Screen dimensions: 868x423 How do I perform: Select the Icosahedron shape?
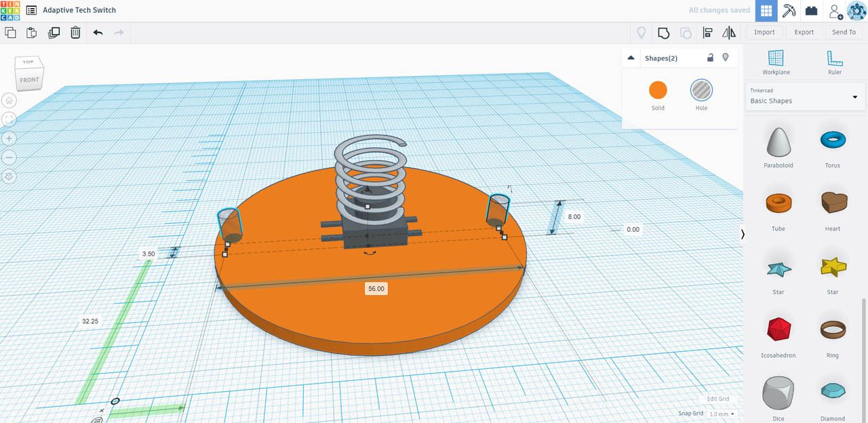[778, 330]
